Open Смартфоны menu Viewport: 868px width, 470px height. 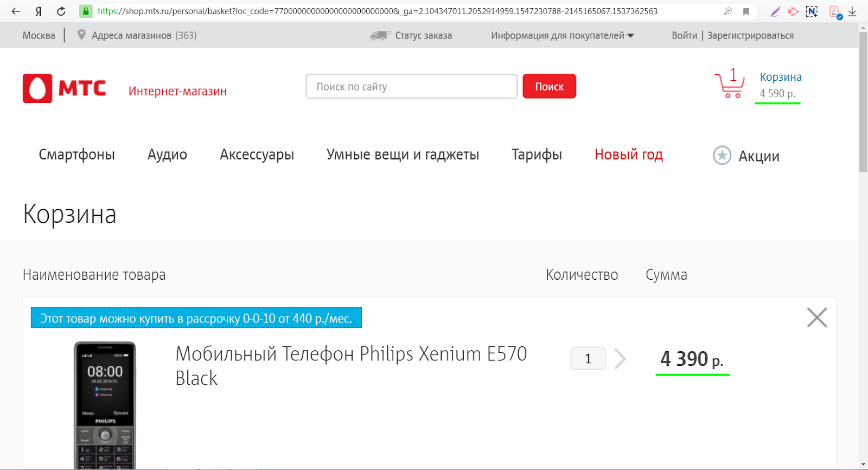(x=76, y=154)
